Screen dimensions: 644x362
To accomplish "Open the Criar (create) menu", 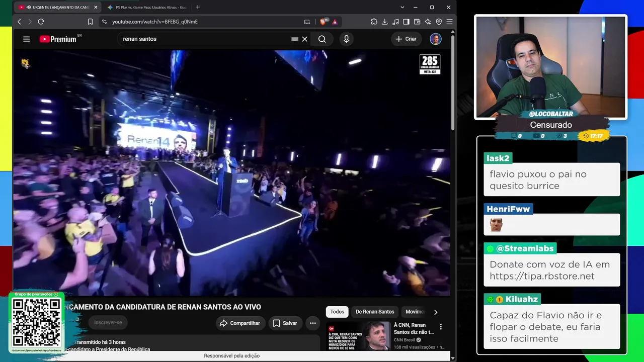I will click(406, 39).
